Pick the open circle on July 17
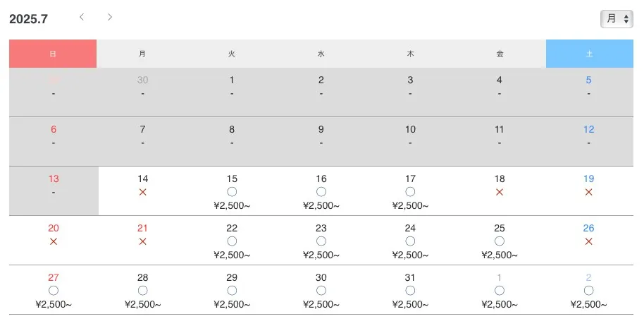This screenshot has width=644, height=326. tap(410, 192)
